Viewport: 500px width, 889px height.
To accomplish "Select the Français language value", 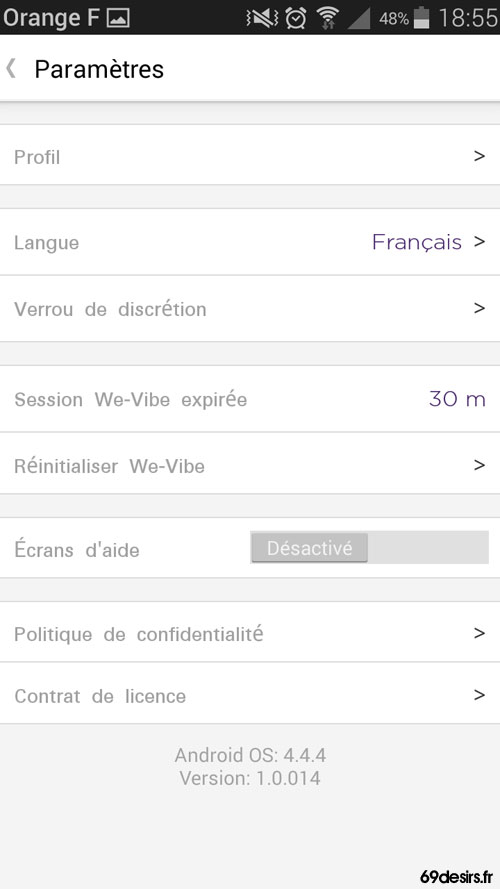I will click(x=417, y=242).
